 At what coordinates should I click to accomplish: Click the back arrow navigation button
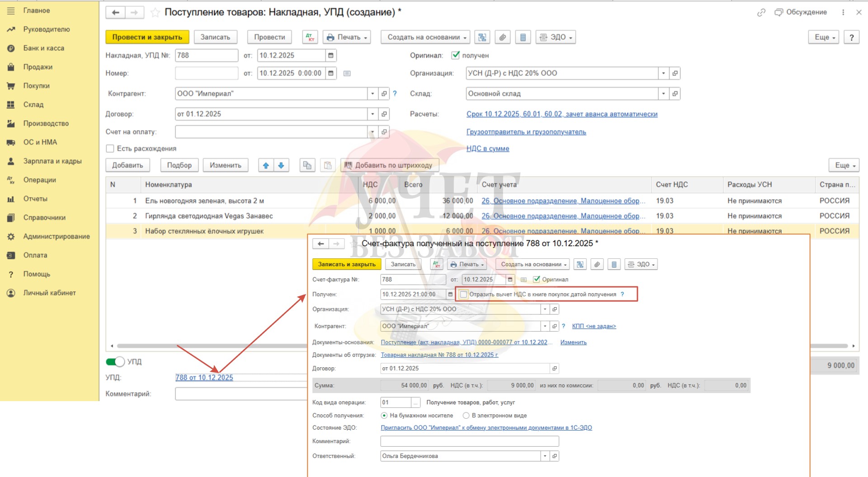[116, 13]
